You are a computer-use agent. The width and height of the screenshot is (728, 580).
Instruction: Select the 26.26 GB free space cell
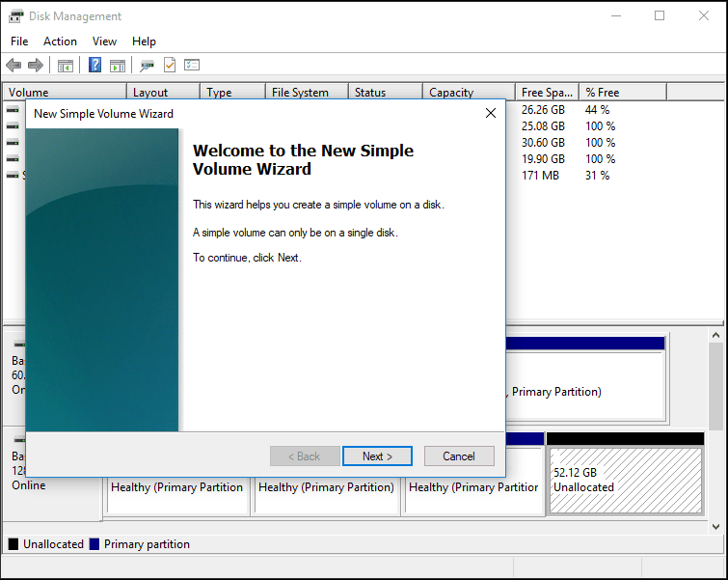[x=543, y=110]
